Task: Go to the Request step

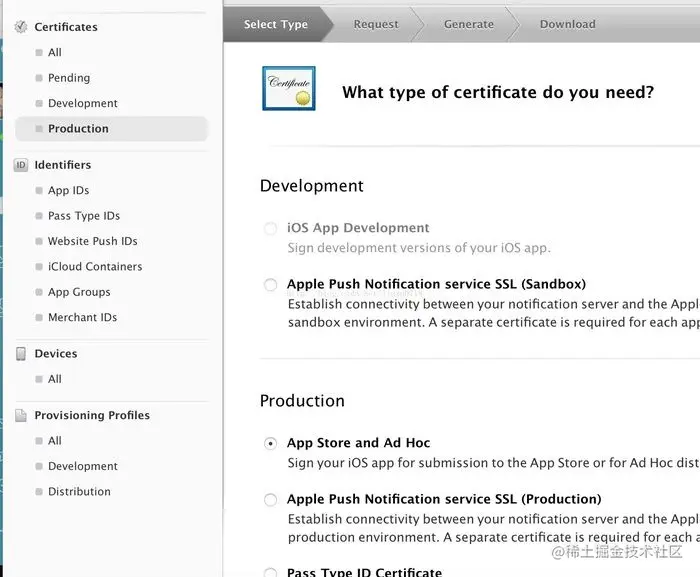Action: pyautogui.click(x=376, y=24)
